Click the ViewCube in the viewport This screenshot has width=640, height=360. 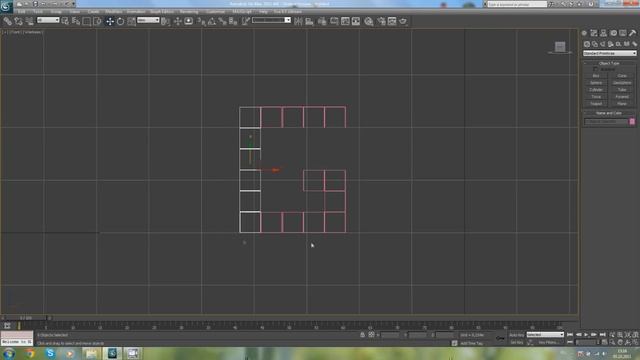[560, 47]
